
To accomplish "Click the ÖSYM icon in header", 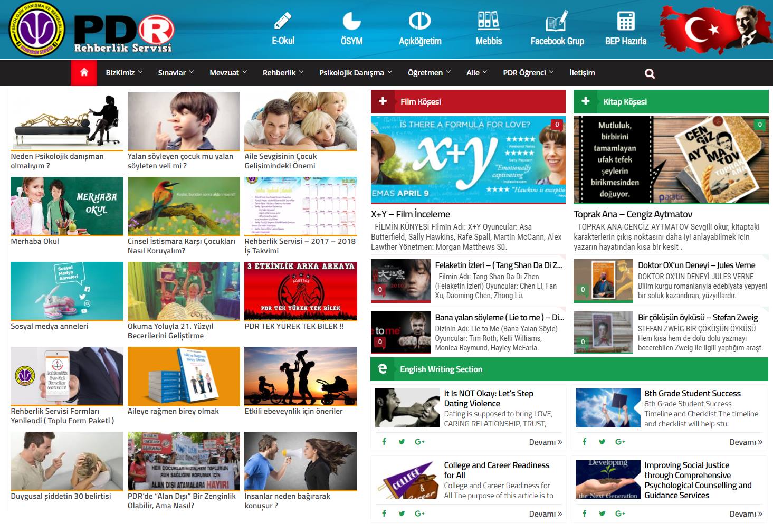I will 351,21.
